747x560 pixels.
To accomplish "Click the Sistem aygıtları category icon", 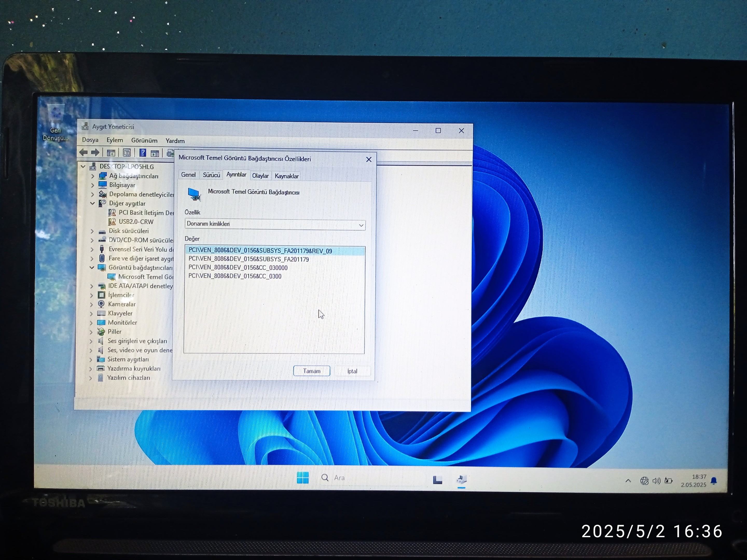I will click(x=101, y=359).
